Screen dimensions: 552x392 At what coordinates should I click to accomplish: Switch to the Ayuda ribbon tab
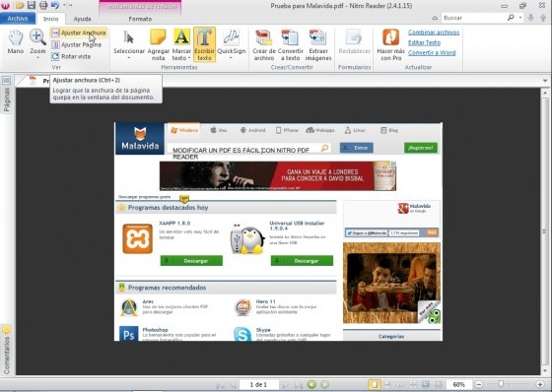coord(82,19)
